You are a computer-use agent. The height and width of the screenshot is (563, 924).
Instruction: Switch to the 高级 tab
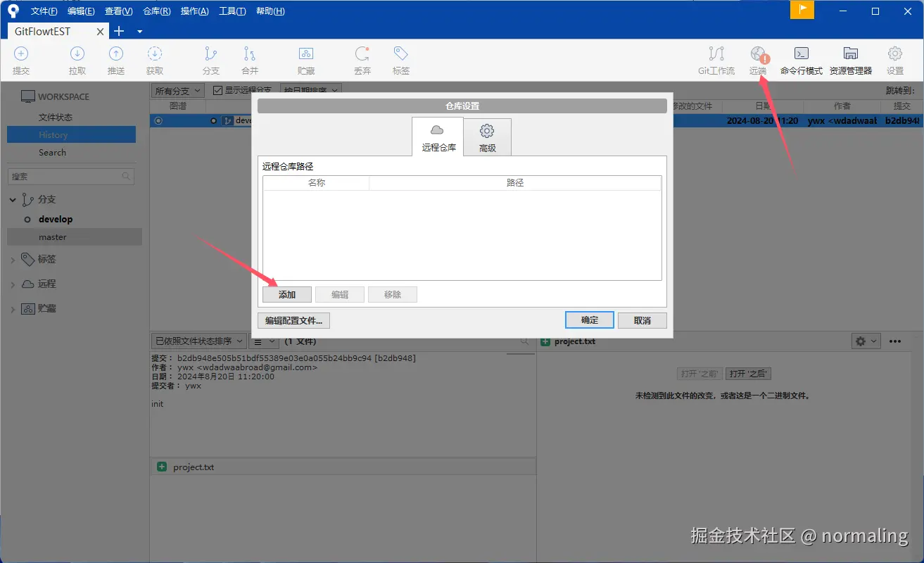[487, 137]
